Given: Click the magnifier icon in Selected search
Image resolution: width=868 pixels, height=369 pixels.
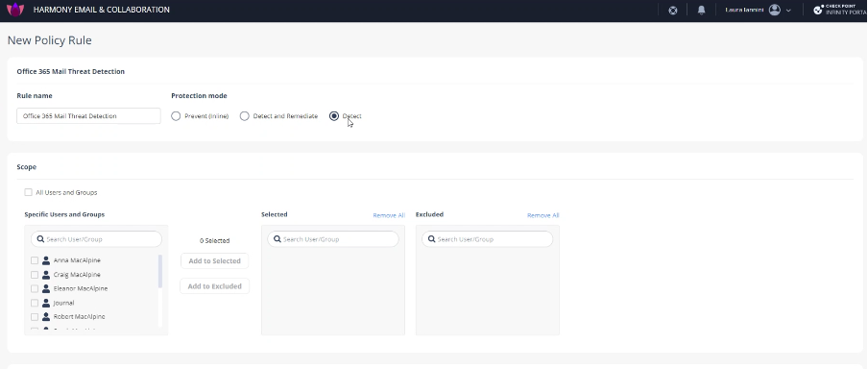Looking at the screenshot, I should pyautogui.click(x=277, y=239).
